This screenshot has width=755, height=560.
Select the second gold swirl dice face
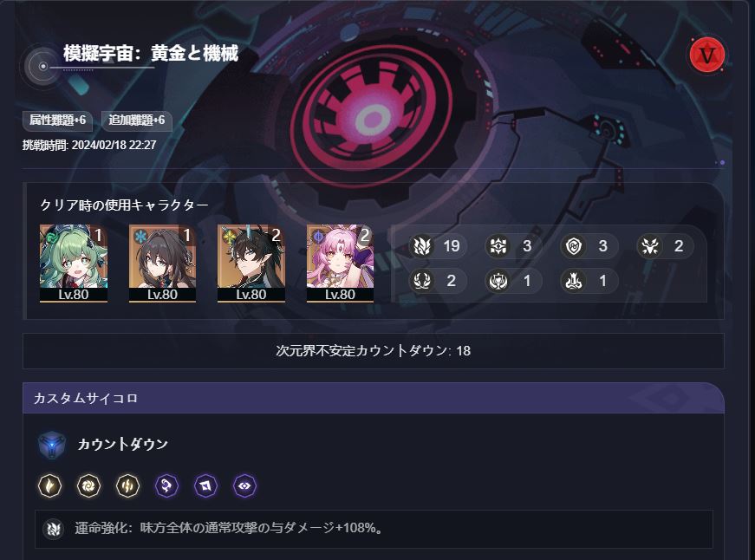coord(89,485)
